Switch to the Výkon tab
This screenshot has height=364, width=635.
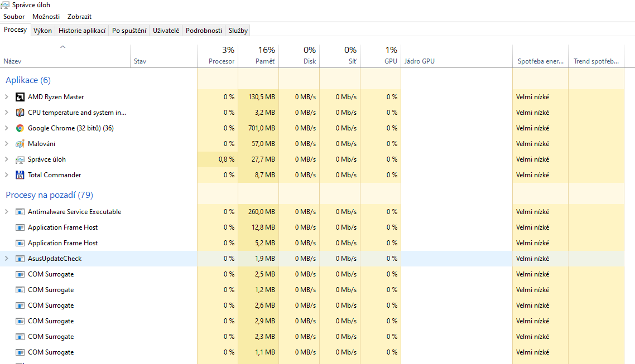click(42, 31)
